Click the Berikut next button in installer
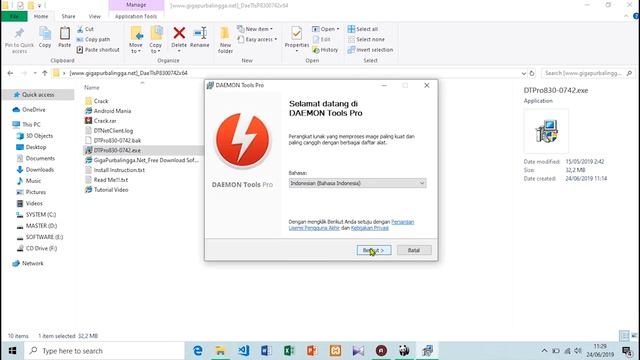The image size is (640, 360). 374,250
